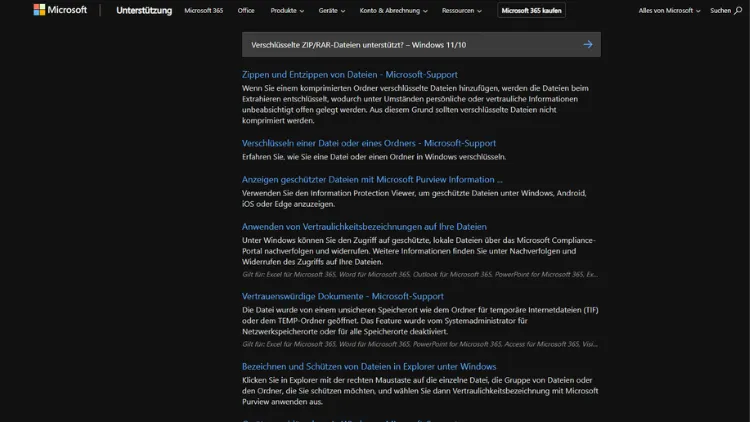Open Bezeichnen und Schützen von Dateien result
750x422 pixels.
369,366
